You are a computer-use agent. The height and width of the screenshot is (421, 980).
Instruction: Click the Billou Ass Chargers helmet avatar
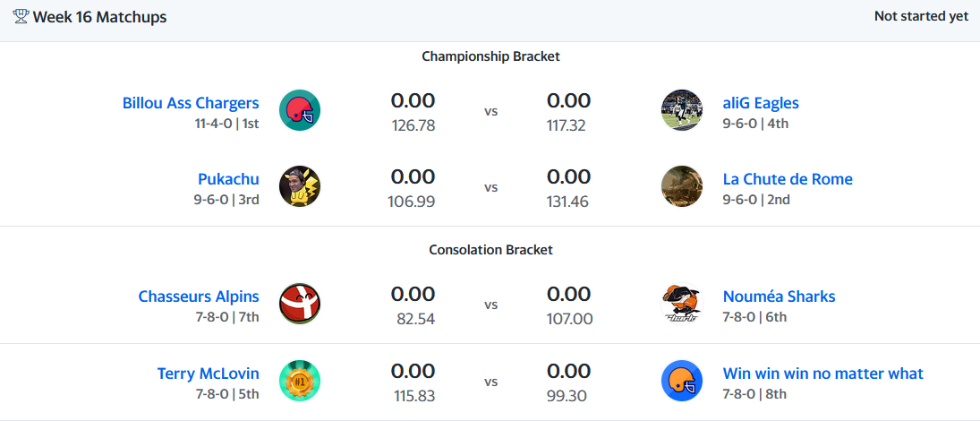(x=300, y=111)
